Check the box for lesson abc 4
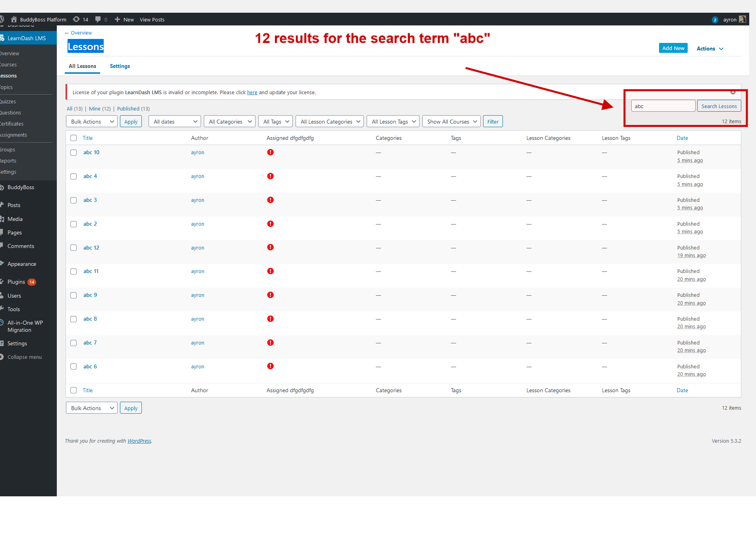The width and height of the screenshot is (756, 544). pyautogui.click(x=73, y=176)
